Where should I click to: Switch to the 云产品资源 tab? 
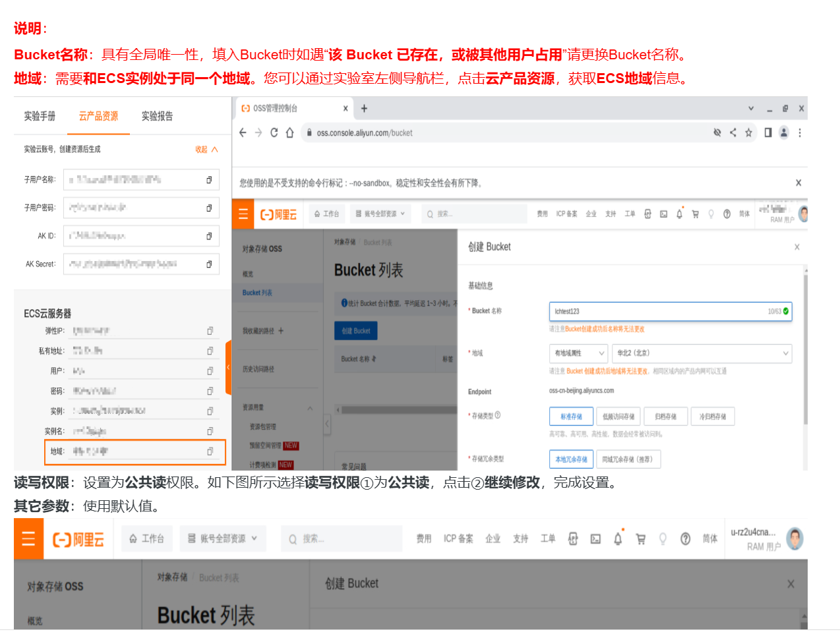(x=98, y=116)
